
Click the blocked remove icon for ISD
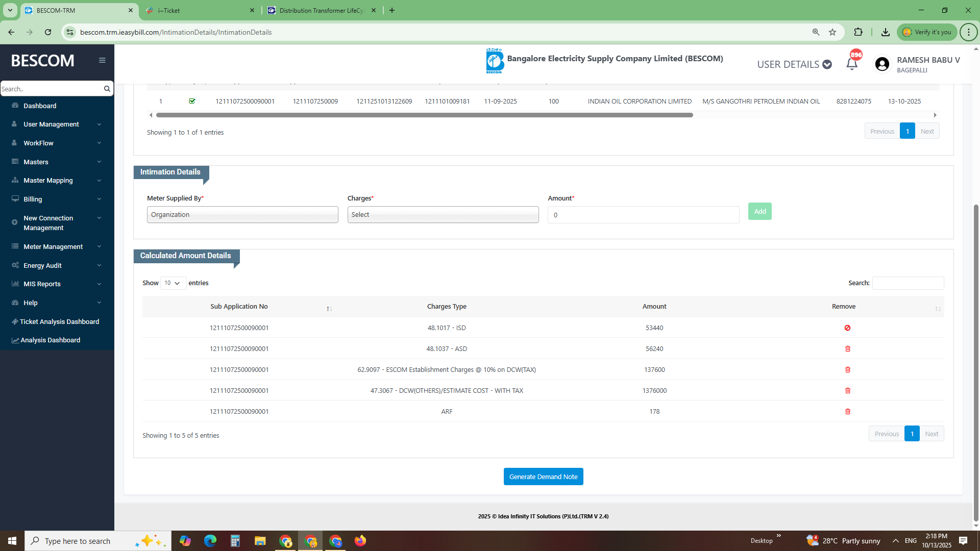point(847,328)
